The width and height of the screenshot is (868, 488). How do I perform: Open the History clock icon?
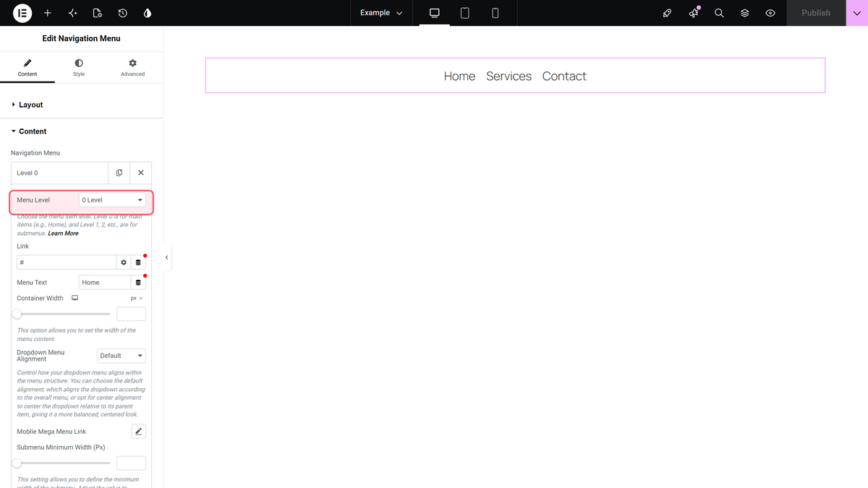pyautogui.click(x=123, y=13)
